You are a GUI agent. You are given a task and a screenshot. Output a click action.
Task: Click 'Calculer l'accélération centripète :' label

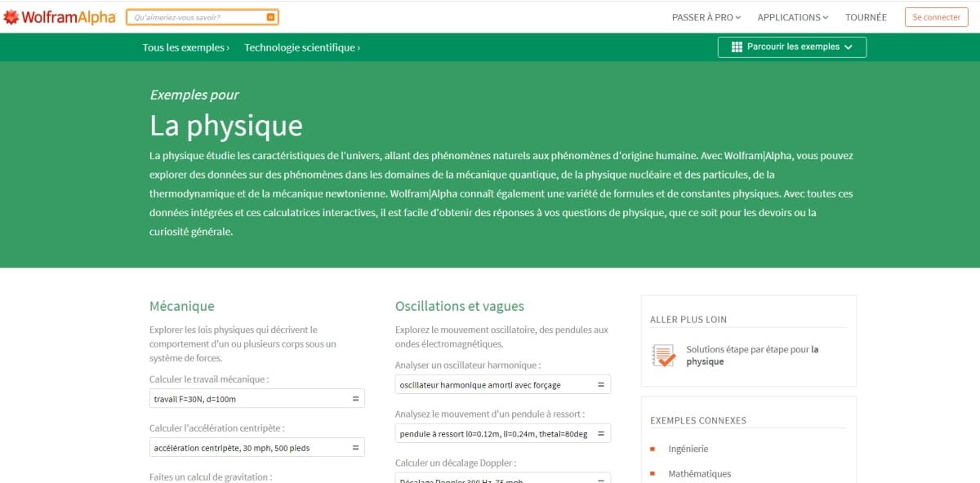[217, 428]
